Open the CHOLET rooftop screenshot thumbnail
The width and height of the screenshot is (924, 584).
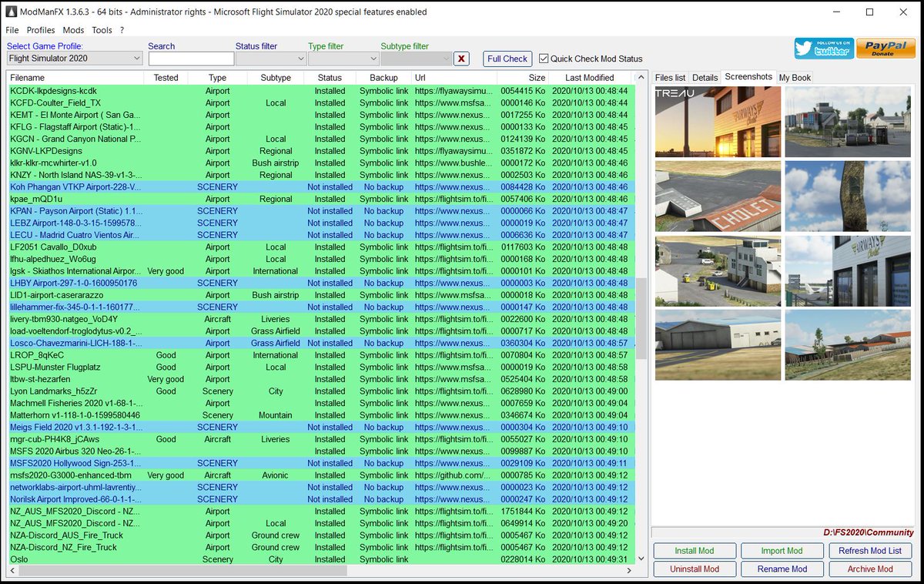point(718,196)
